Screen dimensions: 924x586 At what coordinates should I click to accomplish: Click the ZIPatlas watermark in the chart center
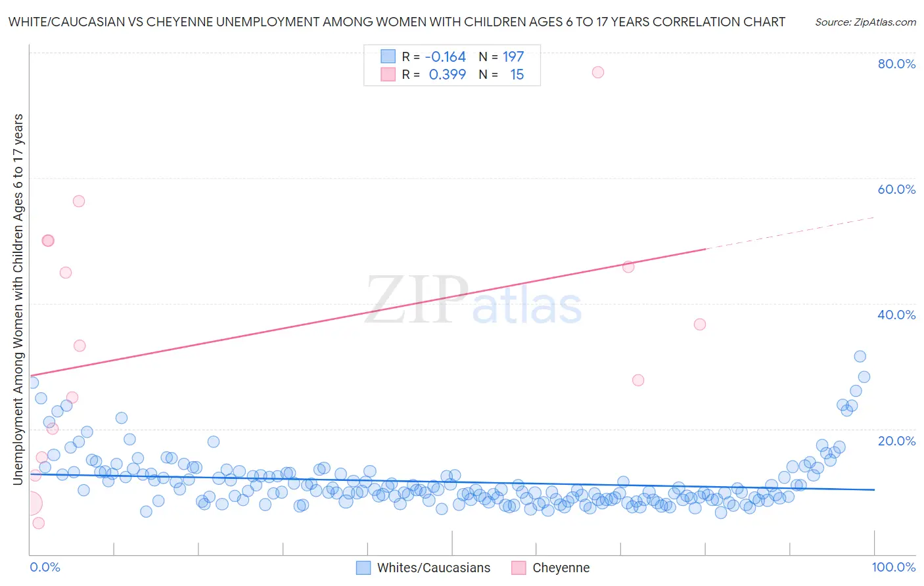pos(474,300)
